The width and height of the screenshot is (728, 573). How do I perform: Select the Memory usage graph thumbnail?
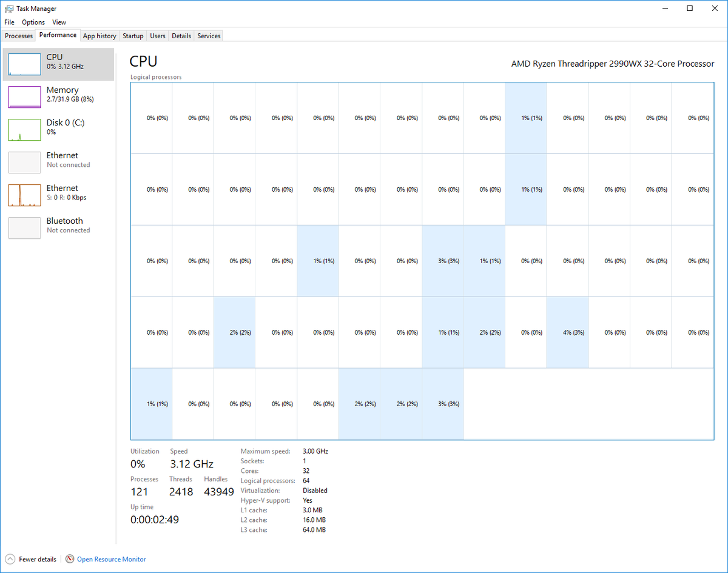point(24,96)
